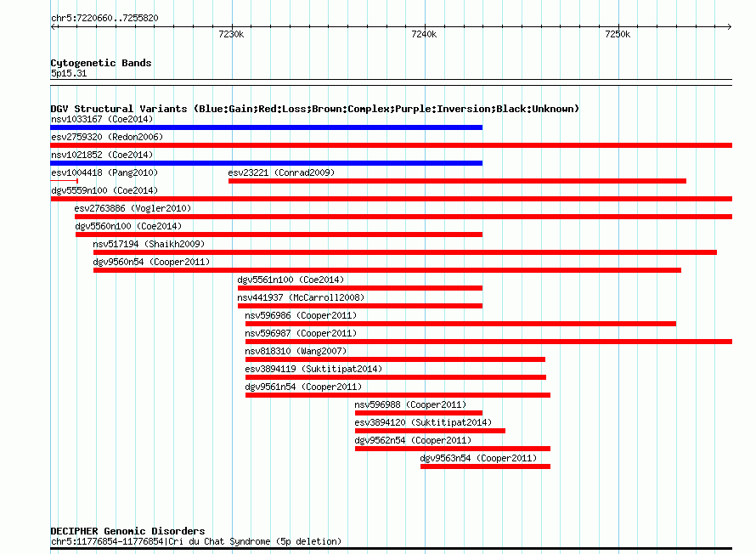Click the ruler's right arrow end
This screenshot has height=554, width=756.
point(730,27)
